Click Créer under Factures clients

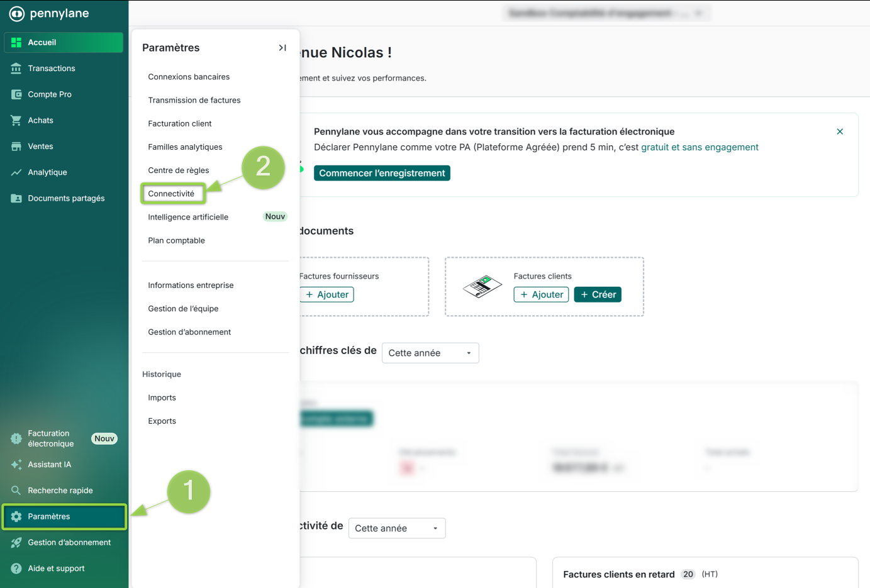(x=598, y=294)
